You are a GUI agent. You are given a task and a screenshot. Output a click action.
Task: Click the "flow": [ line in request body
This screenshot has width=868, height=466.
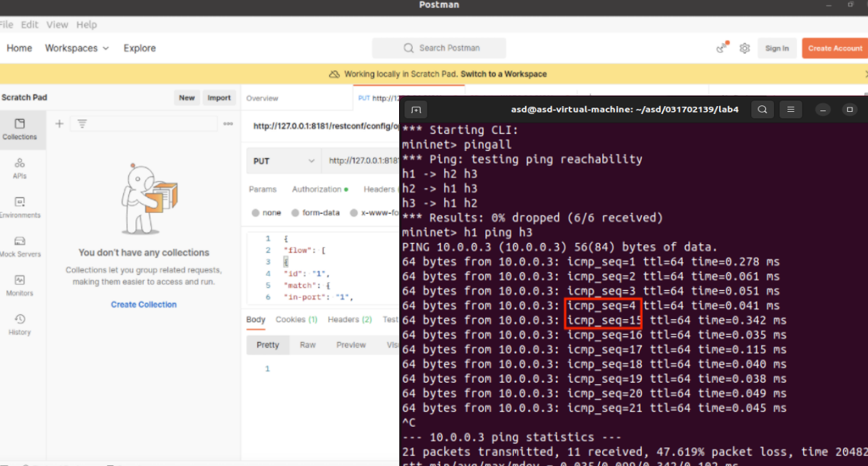(x=304, y=250)
